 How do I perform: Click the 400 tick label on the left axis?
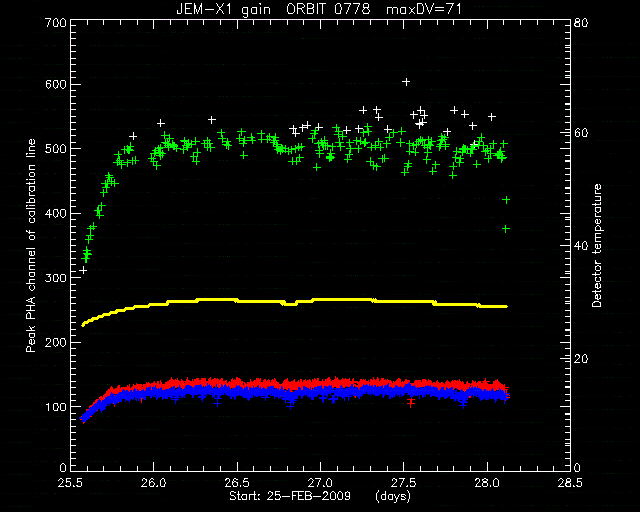coord(56,214)
